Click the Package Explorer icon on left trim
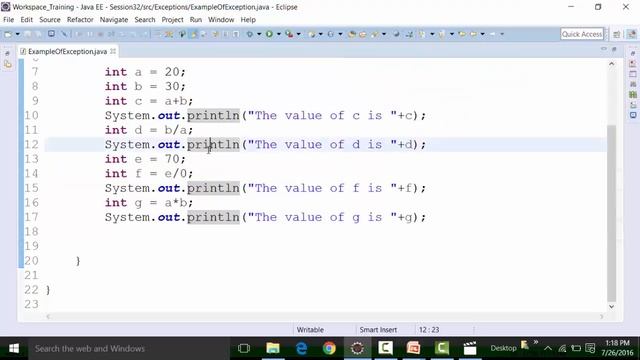Screen dimensions: 640x360 (8, 64)
